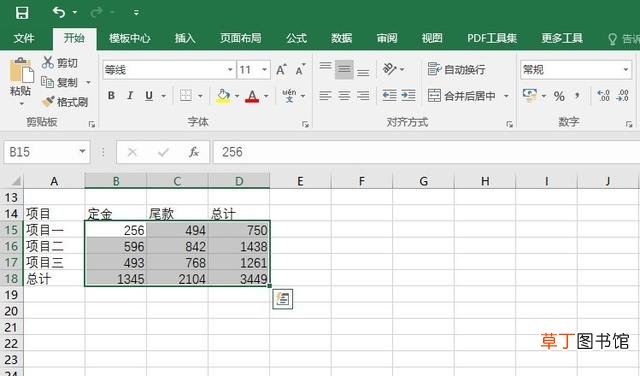Click 合并后居中 merge and center
Screen dimensions: 640x376
point(462,96)
